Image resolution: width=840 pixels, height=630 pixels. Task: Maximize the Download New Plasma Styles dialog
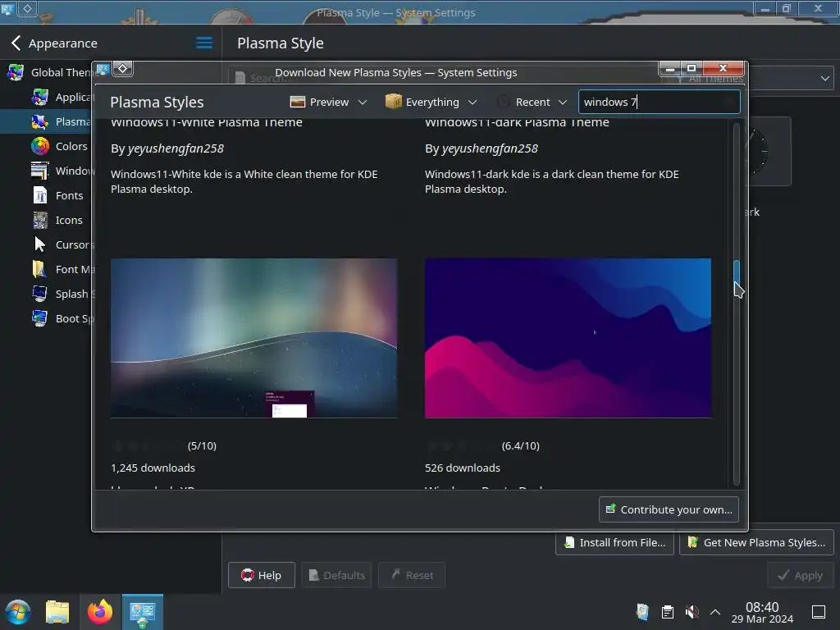pos(691,68)
